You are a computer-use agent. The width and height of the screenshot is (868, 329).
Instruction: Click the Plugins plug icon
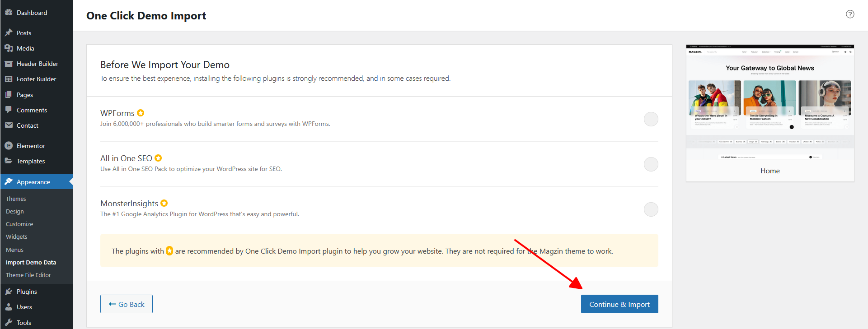[9, 292]
